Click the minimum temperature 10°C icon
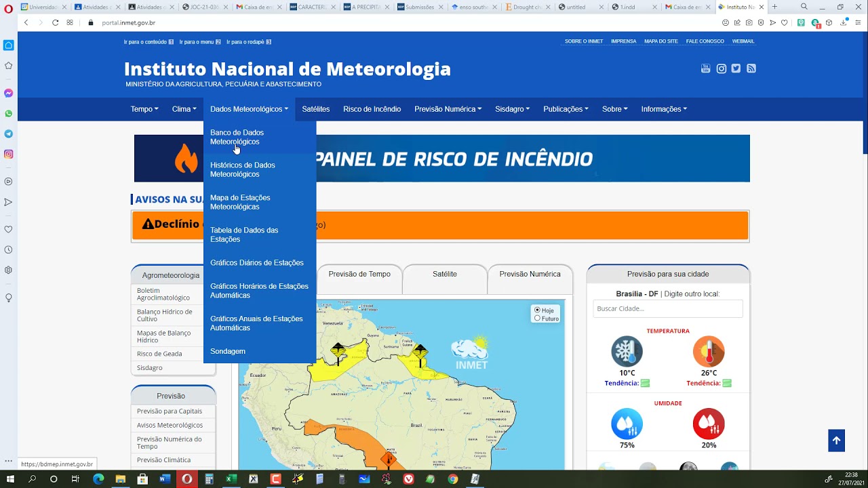This screenshot has width=868, height=488. coord(627,352)
